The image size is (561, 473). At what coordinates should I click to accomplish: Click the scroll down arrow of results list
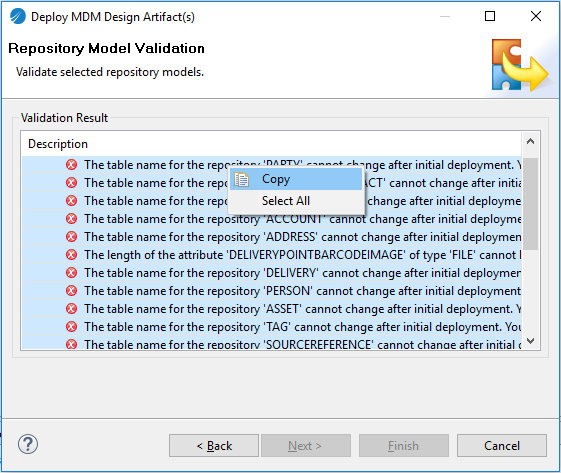tap(531, 340)
